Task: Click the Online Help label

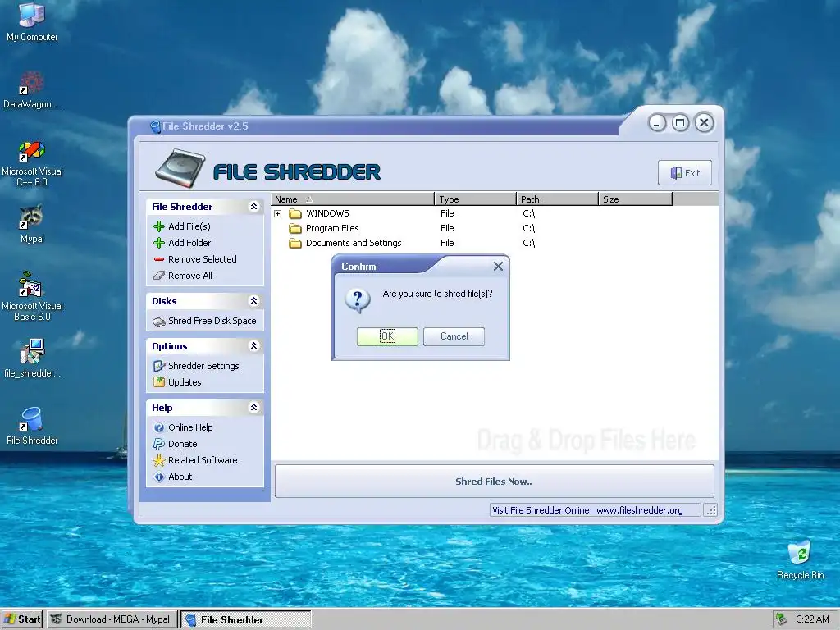Action: pyautogui.click(x=190, y=427)
